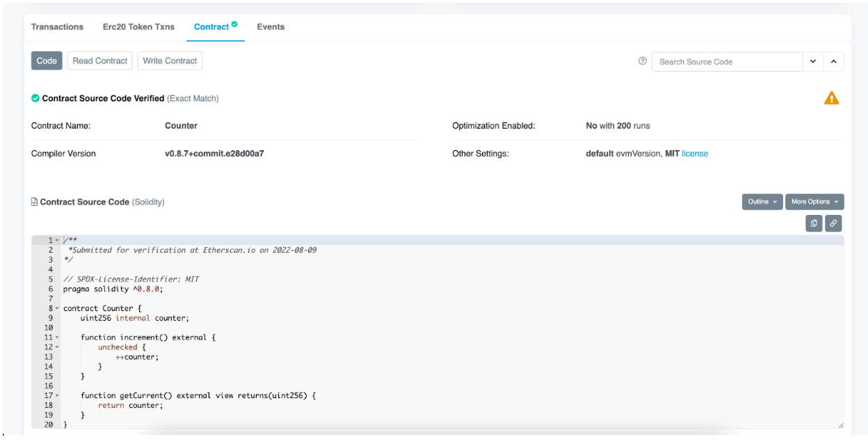Click the Search Source Code input field
The image size is (868, 444).
723,61
